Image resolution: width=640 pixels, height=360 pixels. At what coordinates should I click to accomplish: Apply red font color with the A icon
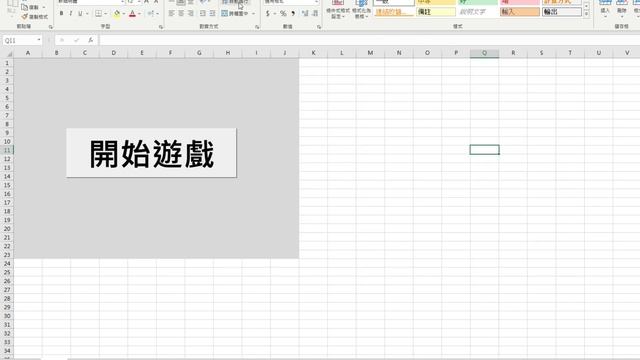[x=132, y=13]
